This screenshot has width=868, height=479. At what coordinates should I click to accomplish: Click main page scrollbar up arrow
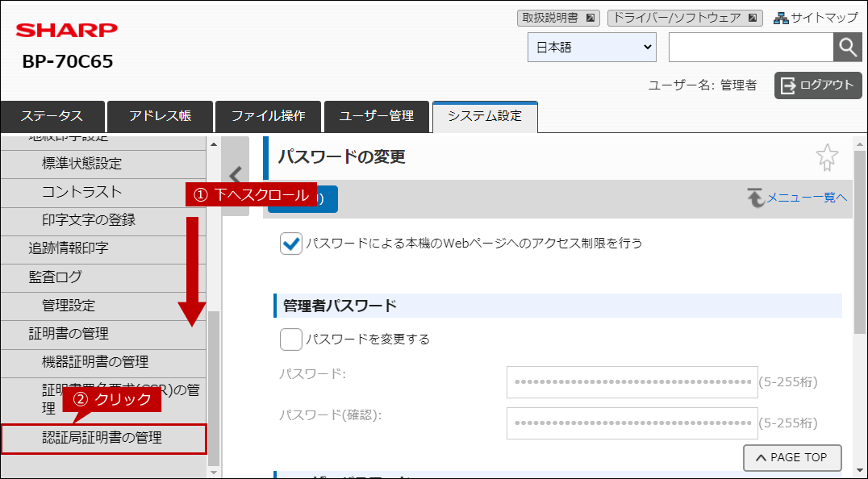pyautogui.click(x=860, y=144)
